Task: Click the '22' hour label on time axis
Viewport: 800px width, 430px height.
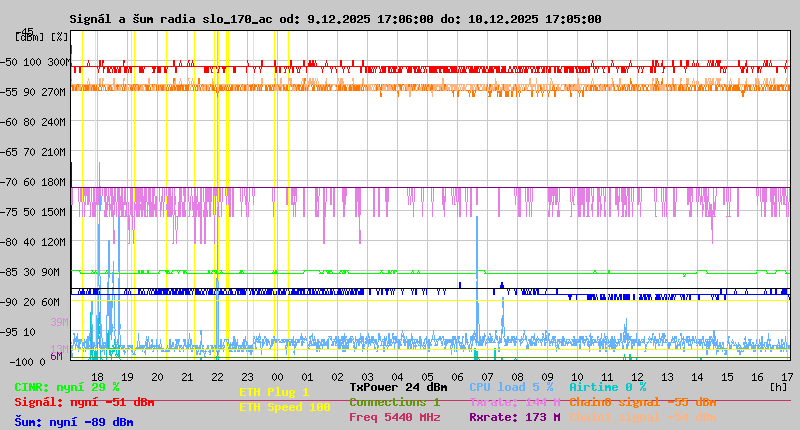Action: click(217, 377)
